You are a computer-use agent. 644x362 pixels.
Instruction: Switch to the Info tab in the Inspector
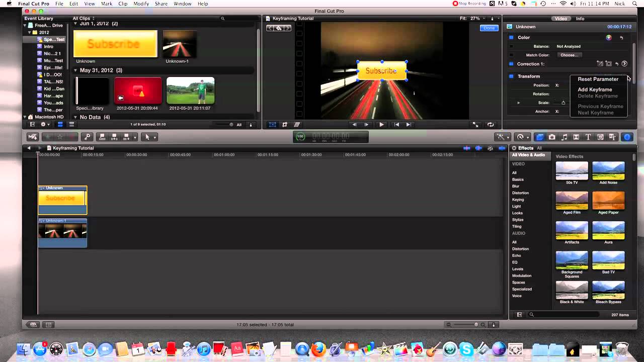580,19
